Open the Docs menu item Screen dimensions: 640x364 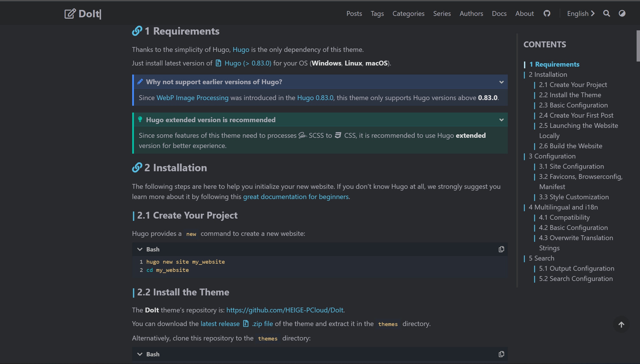pyautogui.click(x=499, y=13)
